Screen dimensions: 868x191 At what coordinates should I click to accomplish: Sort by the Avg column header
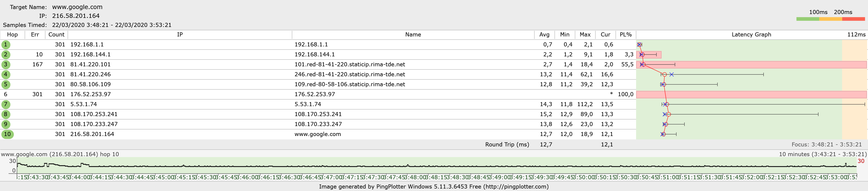coord(544,35)
